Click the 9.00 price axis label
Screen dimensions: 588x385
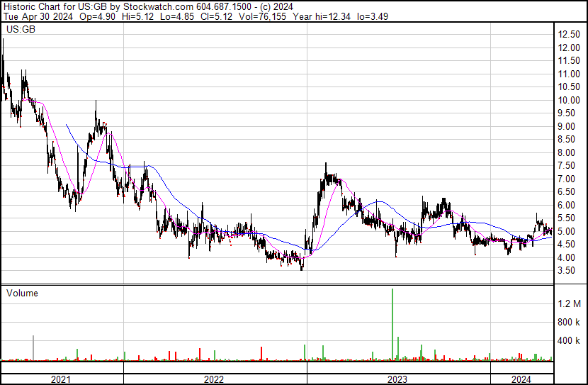tap(566, 126)
